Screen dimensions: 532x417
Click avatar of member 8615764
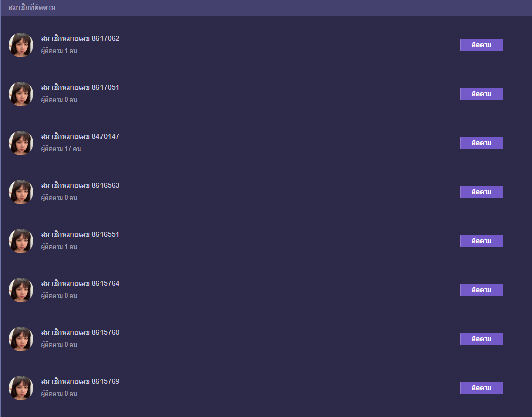pyautogui.click(x=21, y=290)
